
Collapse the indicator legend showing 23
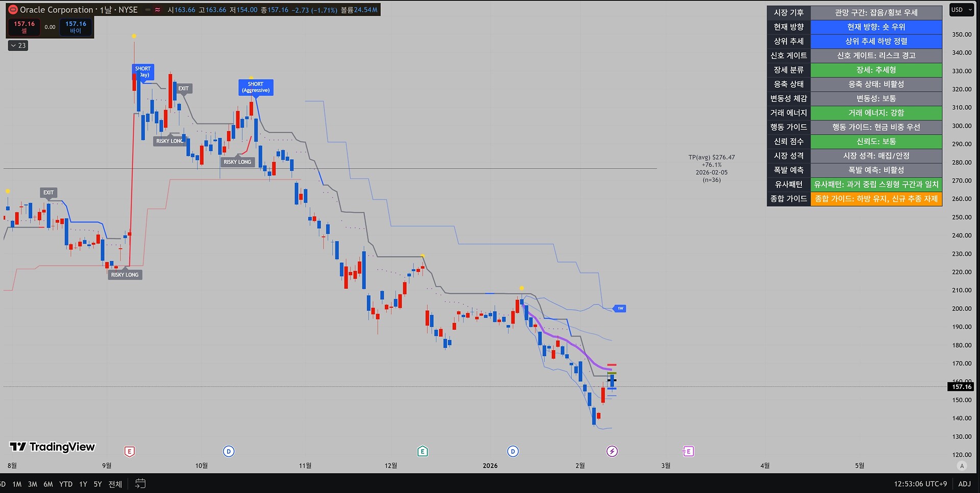tap(18, 45)
